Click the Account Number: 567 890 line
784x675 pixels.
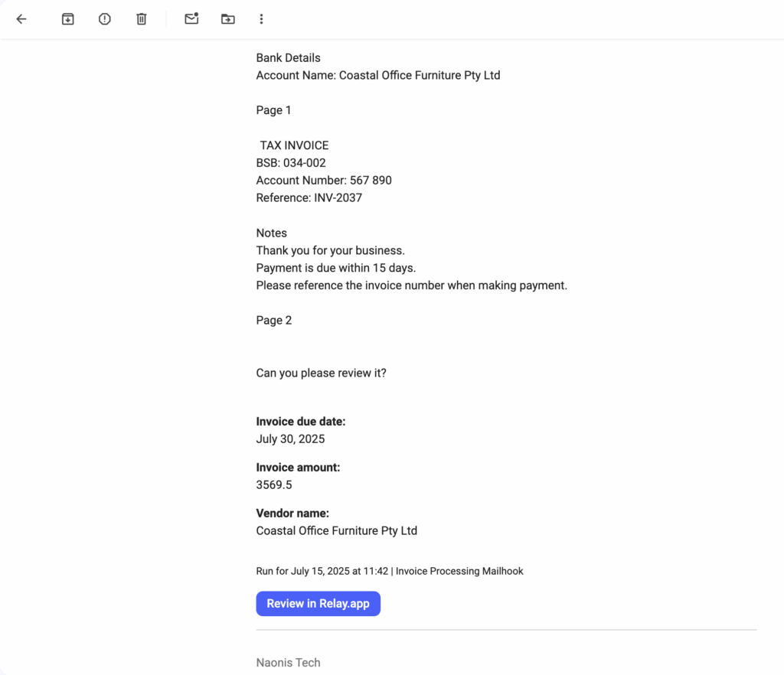click(x=324, y=181)
